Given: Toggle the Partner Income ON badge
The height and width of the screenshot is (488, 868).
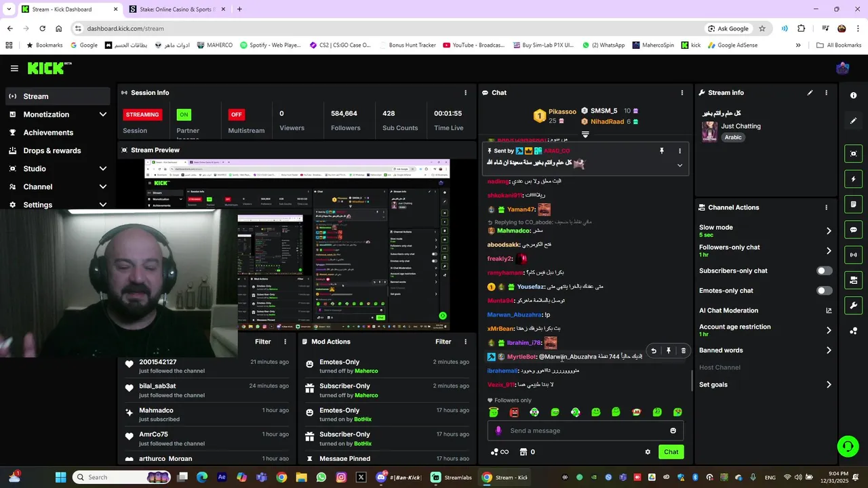Looking at the screenshot, I should click(x=184, y=115).
